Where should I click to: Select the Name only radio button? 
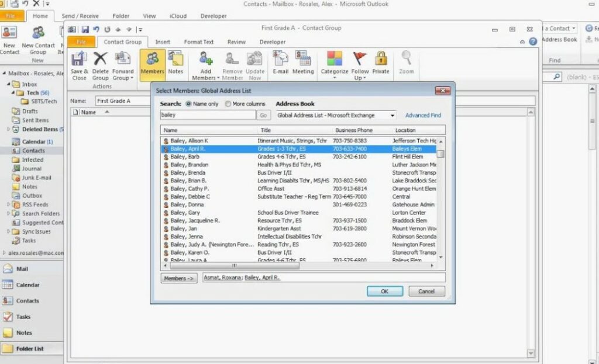188,104
